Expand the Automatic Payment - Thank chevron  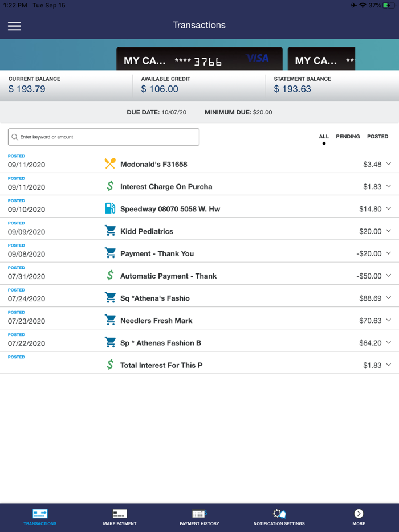(389, 276)
